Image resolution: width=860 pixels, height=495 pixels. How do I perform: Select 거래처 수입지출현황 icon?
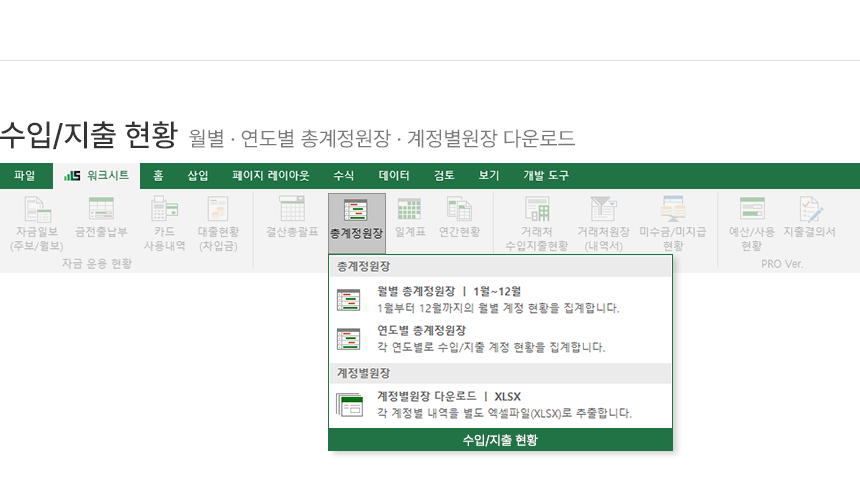coord(536,221)
